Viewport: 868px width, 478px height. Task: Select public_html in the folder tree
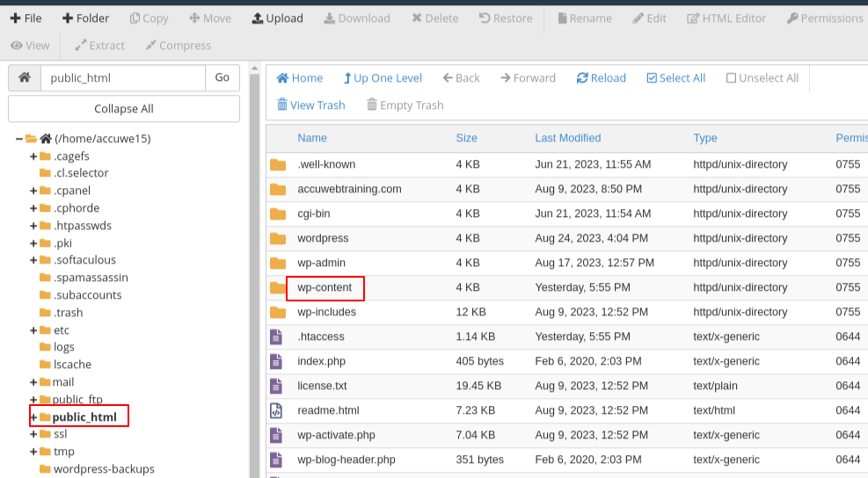click(x=84, y=417)
